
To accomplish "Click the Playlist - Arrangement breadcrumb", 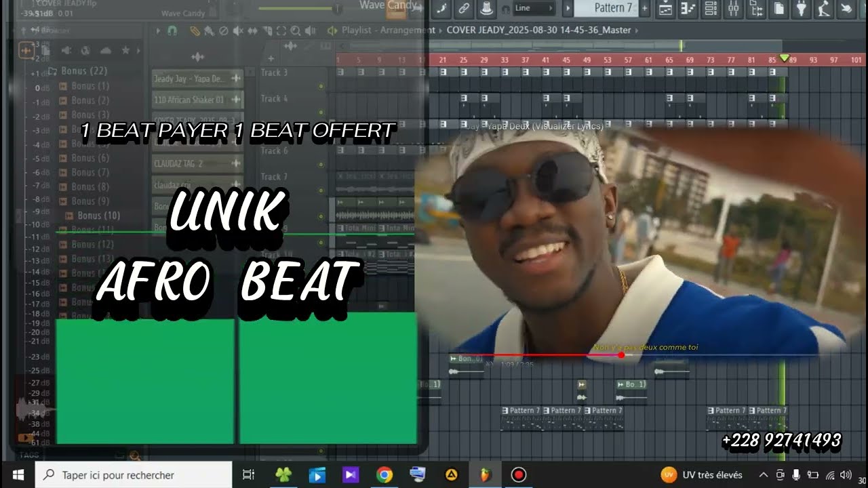I will (388, 30).
